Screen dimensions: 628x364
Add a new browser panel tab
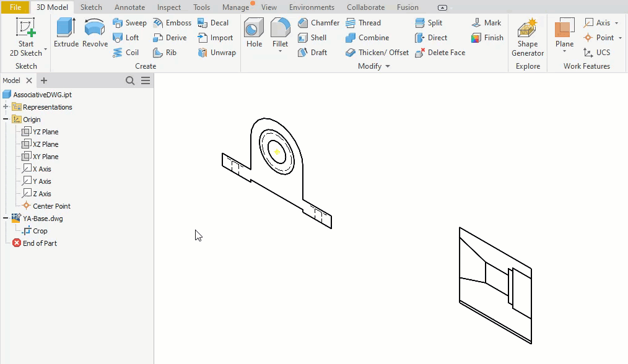[x=43, y=80]
